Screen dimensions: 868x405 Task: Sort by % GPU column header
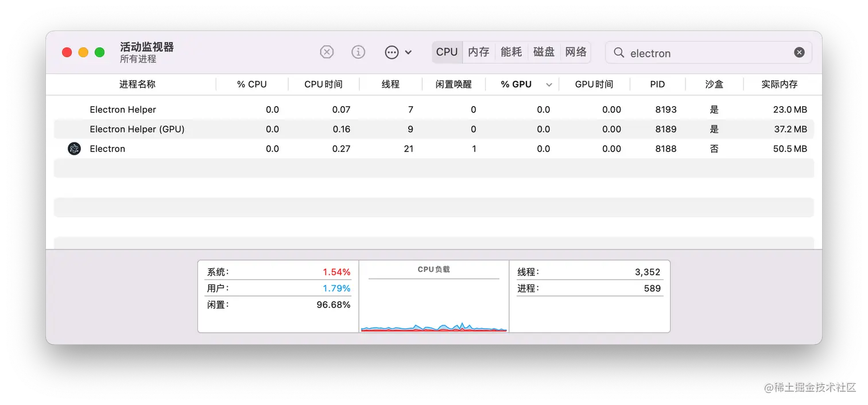pos(516,84)
